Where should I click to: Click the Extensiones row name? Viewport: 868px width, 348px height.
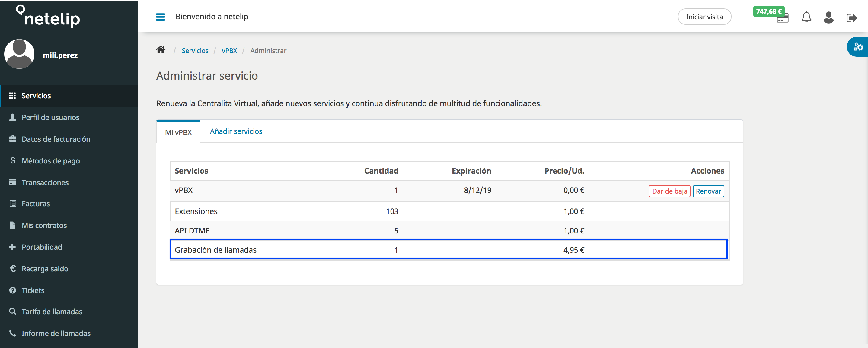196,211
